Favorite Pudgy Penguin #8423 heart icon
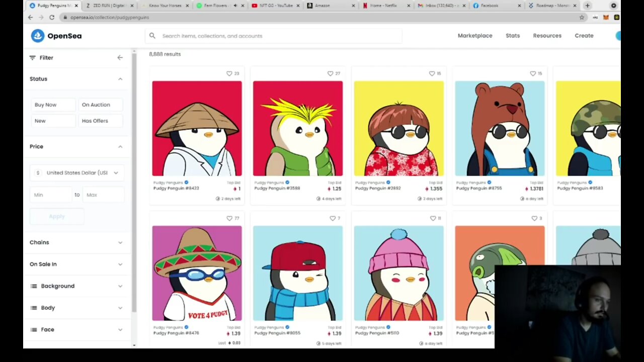644x362 pixels. coord(229,73)
